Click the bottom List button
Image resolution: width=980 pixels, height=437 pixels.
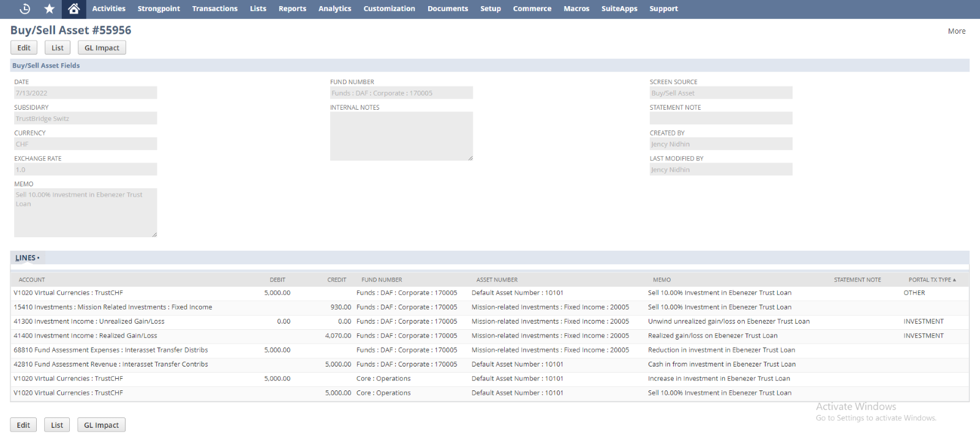(57, 425)
